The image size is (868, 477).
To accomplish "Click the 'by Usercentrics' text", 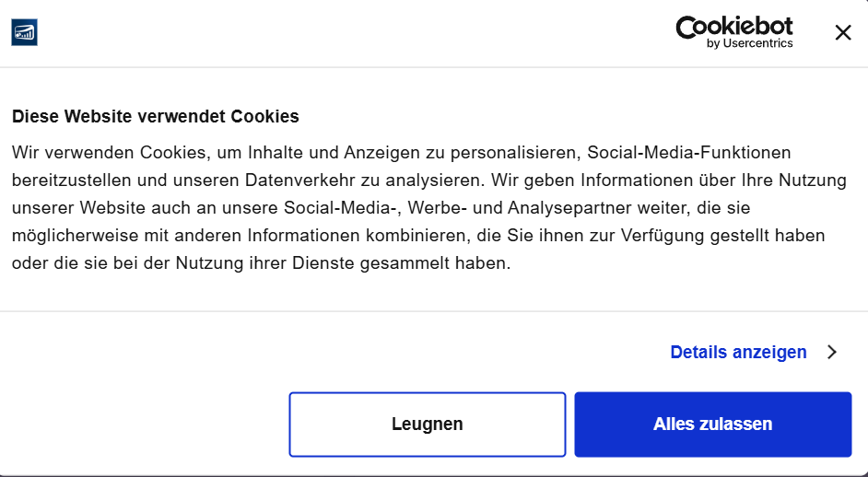I will (x=749, y=43).
